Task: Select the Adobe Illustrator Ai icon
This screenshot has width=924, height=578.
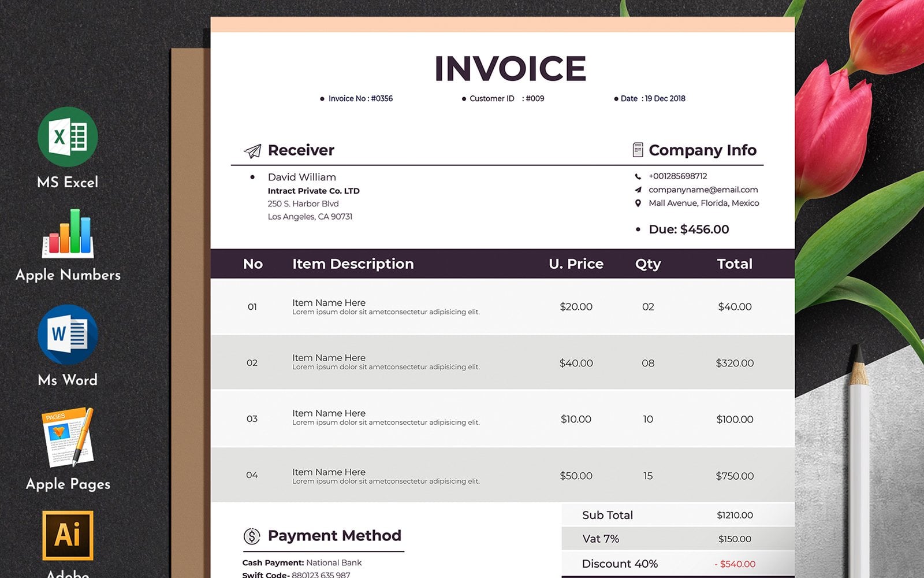Action: [68, 535]
